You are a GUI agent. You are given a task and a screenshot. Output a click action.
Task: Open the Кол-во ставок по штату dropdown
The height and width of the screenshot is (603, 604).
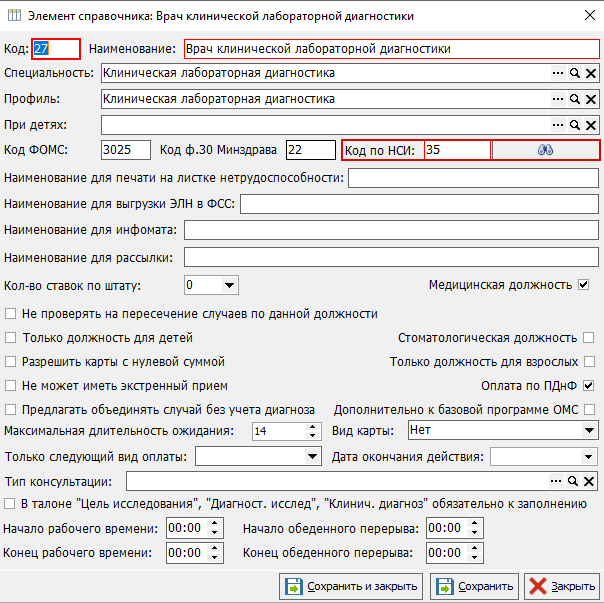[229, 285]
